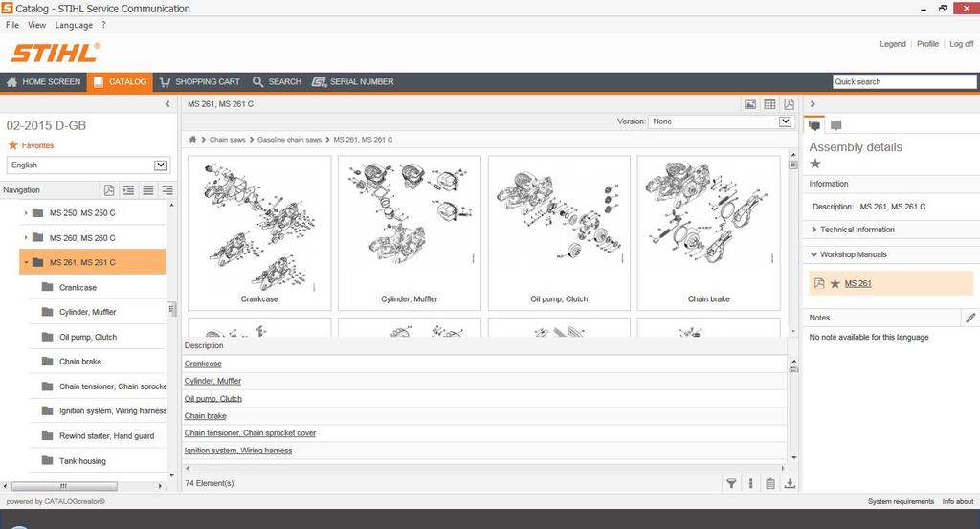This screenshot has width=980, height=529.
Task: Open the Language menu
Action: click(74, 25)
